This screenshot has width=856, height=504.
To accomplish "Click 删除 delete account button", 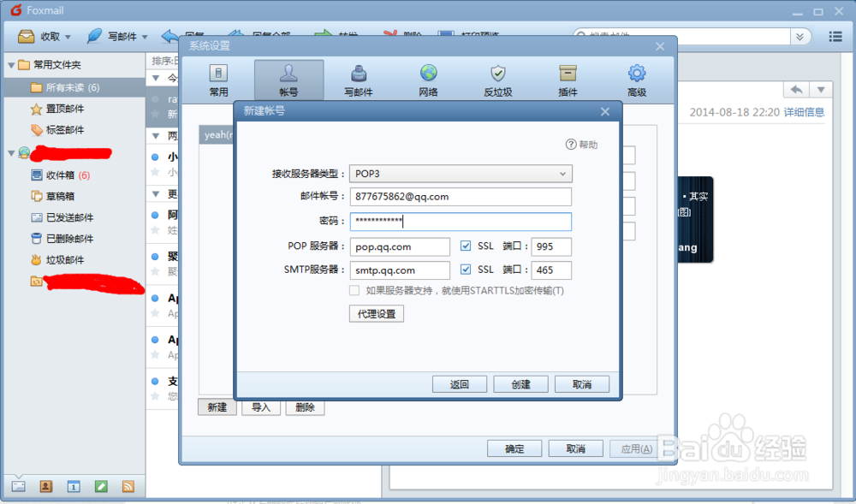I will (x=305, y=407).
